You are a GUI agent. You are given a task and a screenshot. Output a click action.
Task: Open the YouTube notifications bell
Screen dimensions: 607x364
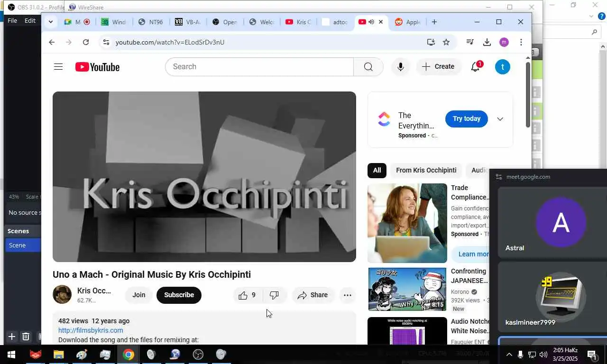(475, 67)
